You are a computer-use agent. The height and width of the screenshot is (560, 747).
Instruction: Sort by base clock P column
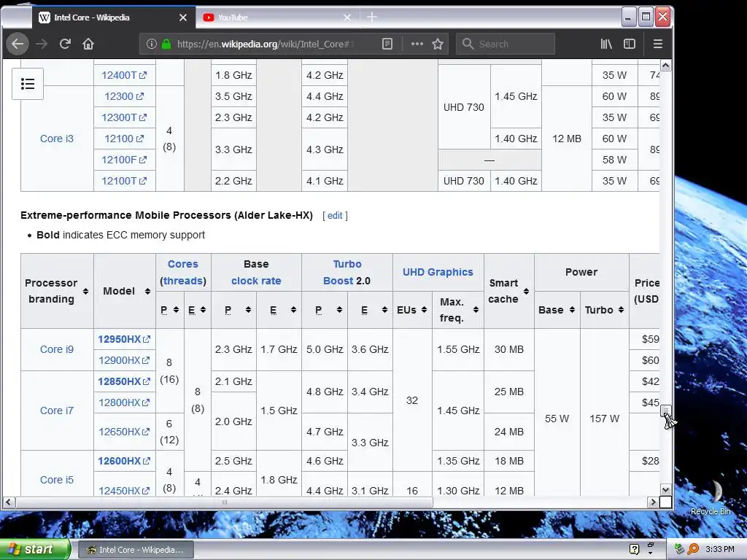(248, 310)
